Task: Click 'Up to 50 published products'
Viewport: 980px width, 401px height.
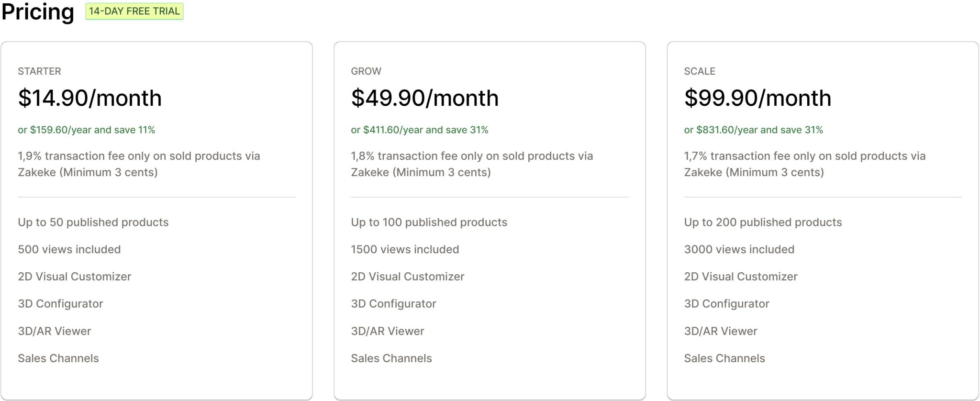Action: pos(93,223)
